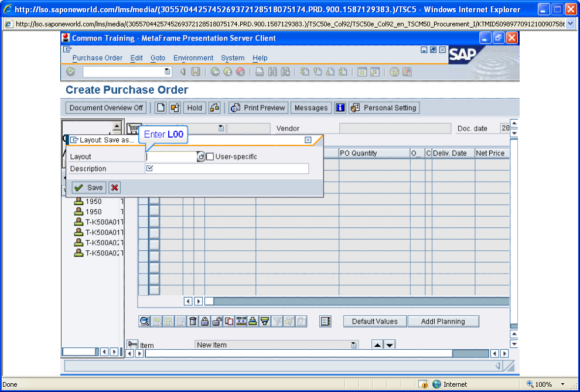Expand the Item detail section toggle

coord(132,345)
